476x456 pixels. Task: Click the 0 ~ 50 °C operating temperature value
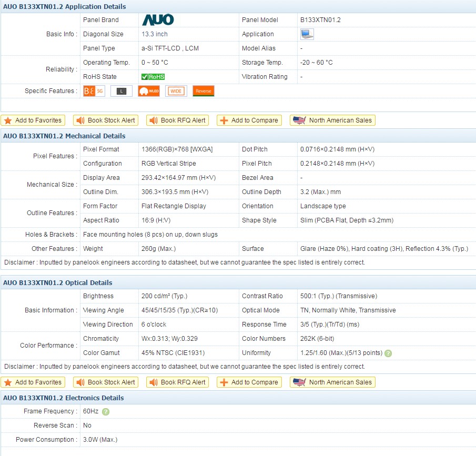click(155, 63)
